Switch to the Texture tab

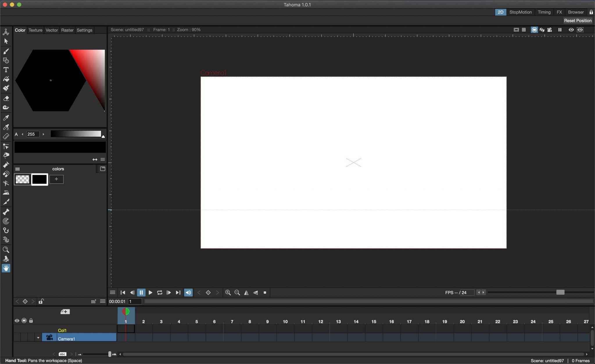click(35, 30)
